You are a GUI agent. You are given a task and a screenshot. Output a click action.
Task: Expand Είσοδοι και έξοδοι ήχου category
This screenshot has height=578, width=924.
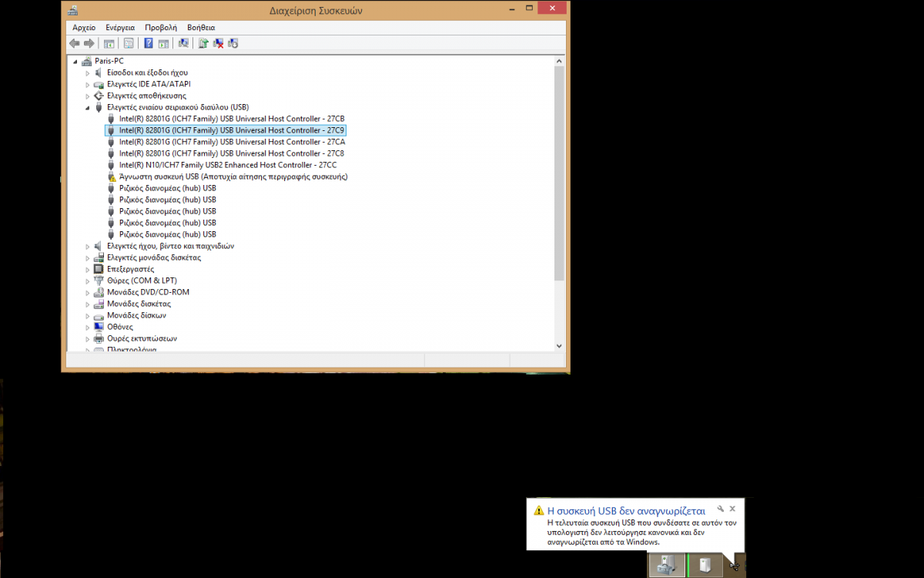pos(87,72)
